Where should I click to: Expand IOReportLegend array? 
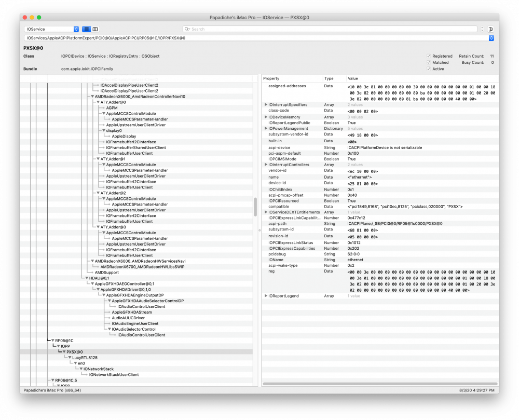[266, 296]
